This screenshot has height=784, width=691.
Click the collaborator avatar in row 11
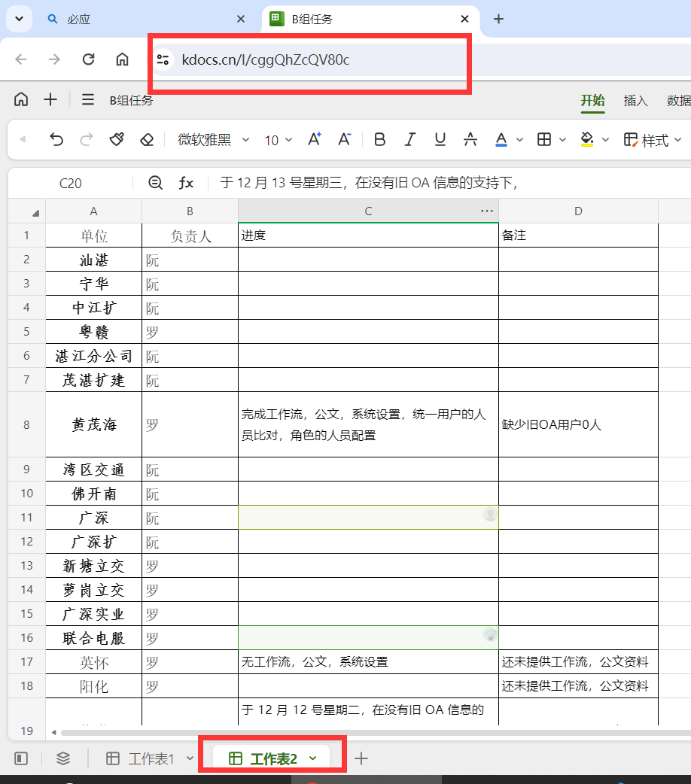[490, 514]
